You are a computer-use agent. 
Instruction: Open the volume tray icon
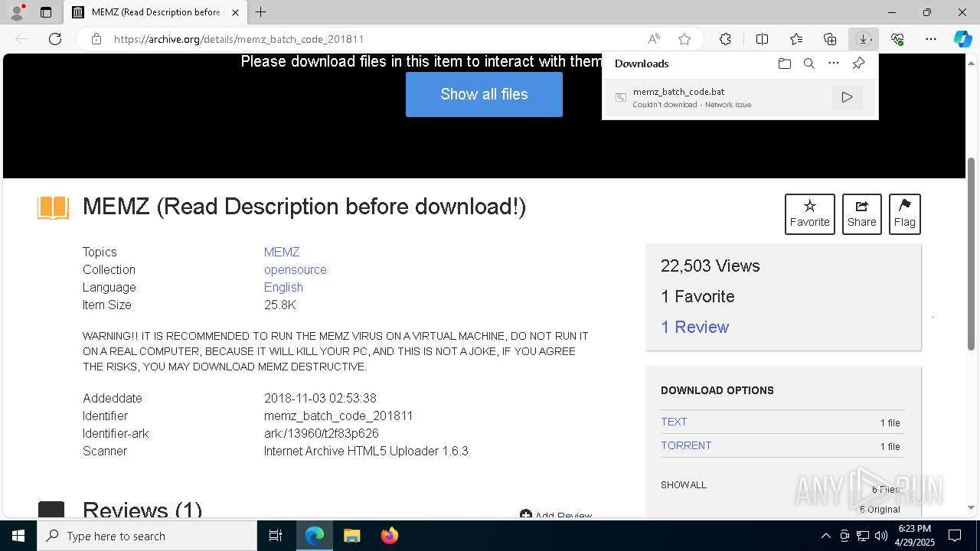point(881,536)
